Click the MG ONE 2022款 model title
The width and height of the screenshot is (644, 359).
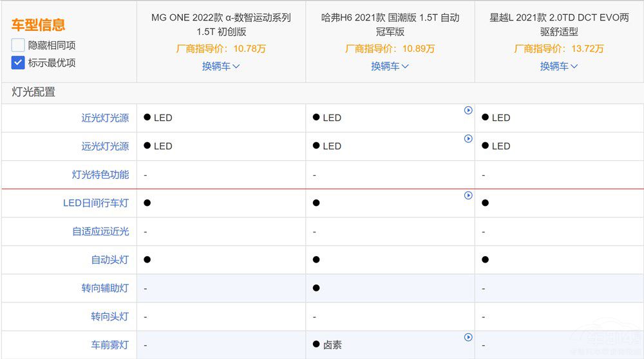pos(221,24)
